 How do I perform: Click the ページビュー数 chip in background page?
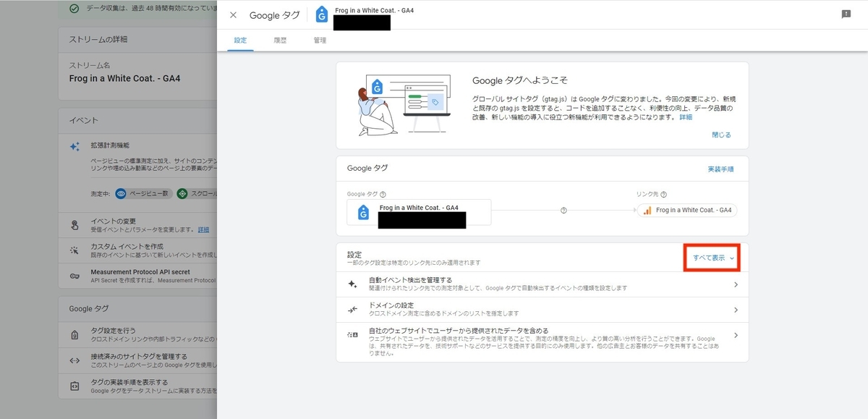pyautogui.click(x=142, y=193)
